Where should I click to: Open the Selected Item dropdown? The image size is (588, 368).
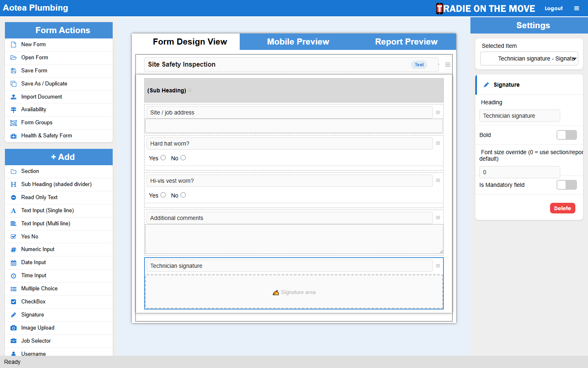(529, 58)
